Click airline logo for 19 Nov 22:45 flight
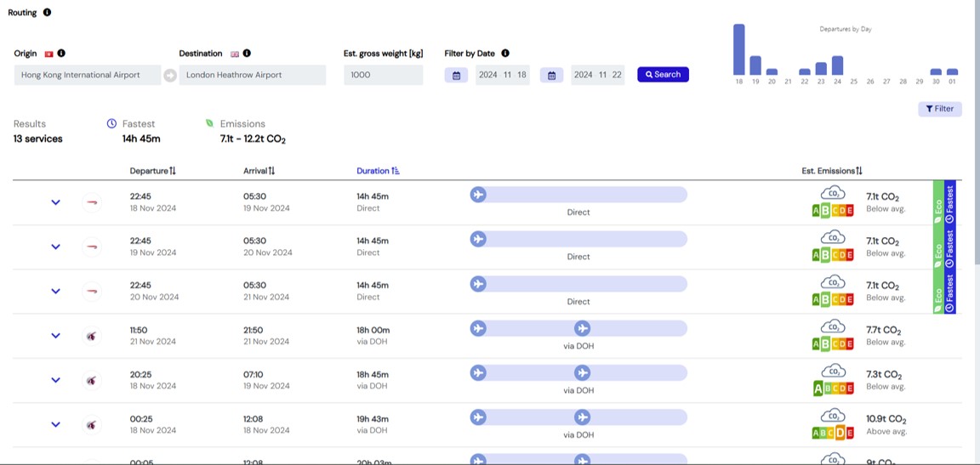980x465 pixels. point(92,247)
